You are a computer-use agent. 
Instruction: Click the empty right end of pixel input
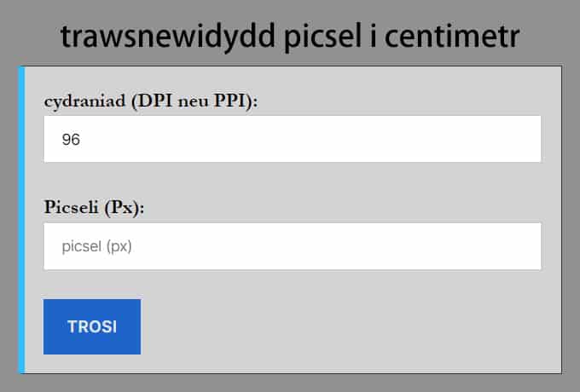click(478, 246)
